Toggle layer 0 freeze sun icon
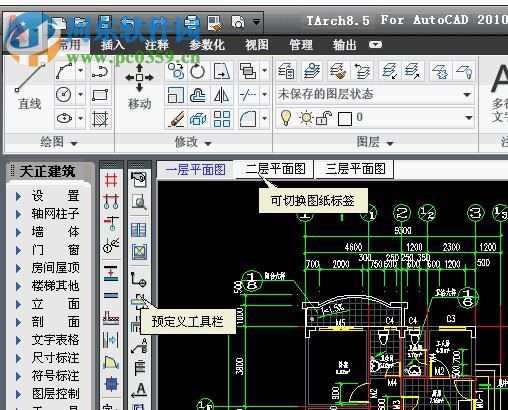The width and height of the screenshot is (508, 410). click(x=306, y=118)
